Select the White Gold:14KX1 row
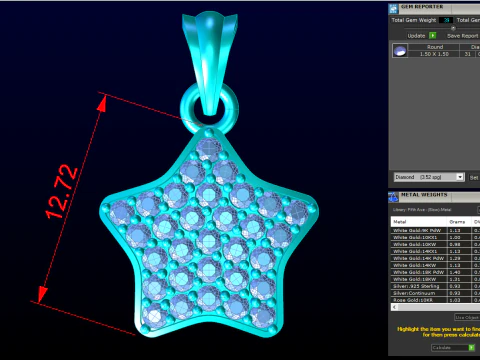The width and height of the screenshot is (480, 360). [x=435, y=251]
